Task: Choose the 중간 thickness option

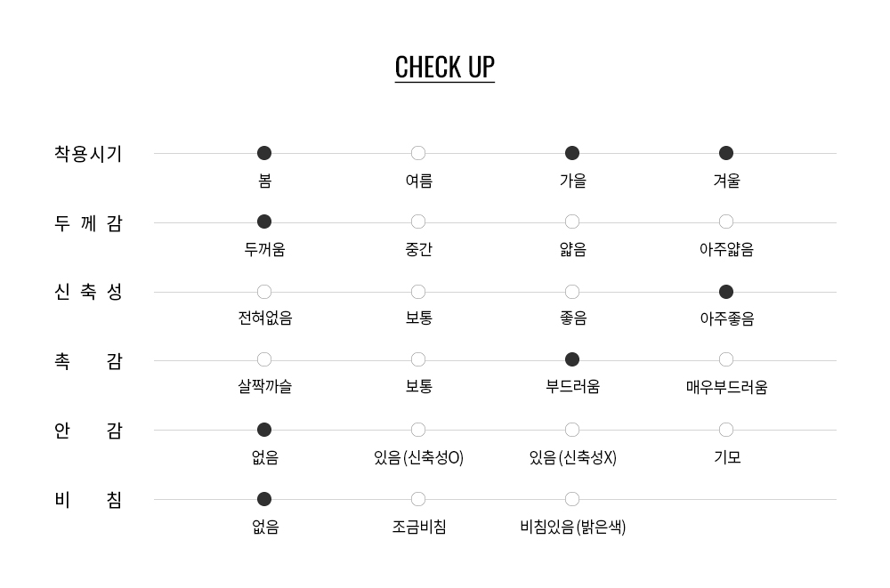Action: [418, 222]
